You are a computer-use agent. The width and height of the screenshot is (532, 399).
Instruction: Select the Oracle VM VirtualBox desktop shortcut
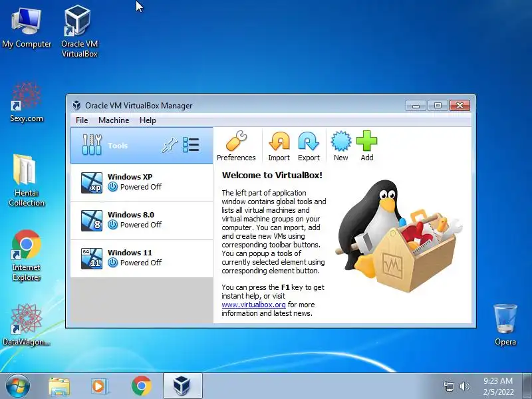tap(79, 31)
